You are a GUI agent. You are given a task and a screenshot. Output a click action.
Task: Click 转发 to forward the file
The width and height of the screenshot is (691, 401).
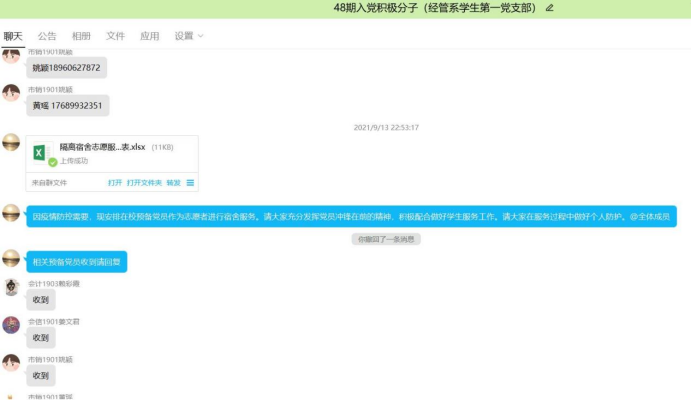tap(173, 183)
